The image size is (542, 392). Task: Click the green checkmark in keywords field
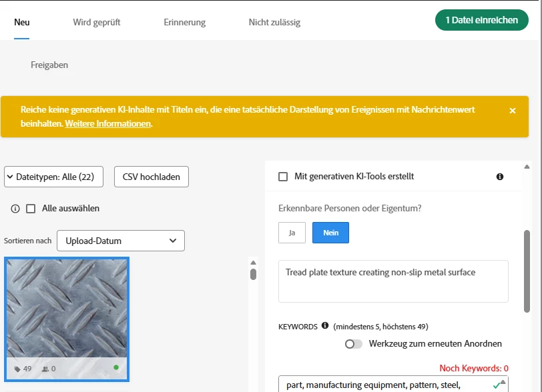point(497,385)
